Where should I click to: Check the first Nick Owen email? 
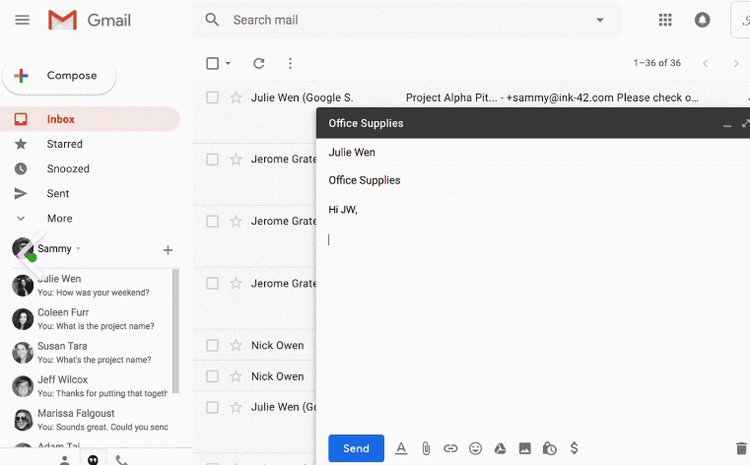[212, 345]
